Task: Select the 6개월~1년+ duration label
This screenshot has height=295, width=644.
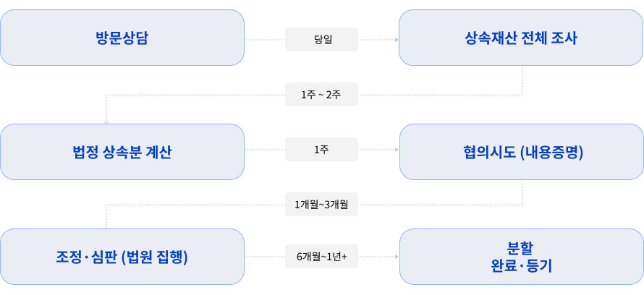Action: [x=322, y=257]
